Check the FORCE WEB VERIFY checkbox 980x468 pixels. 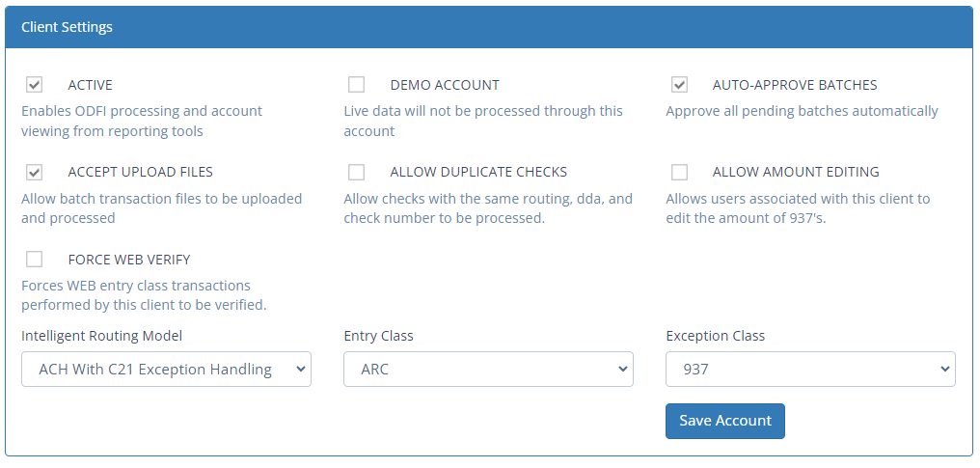[x=35, y=260]
